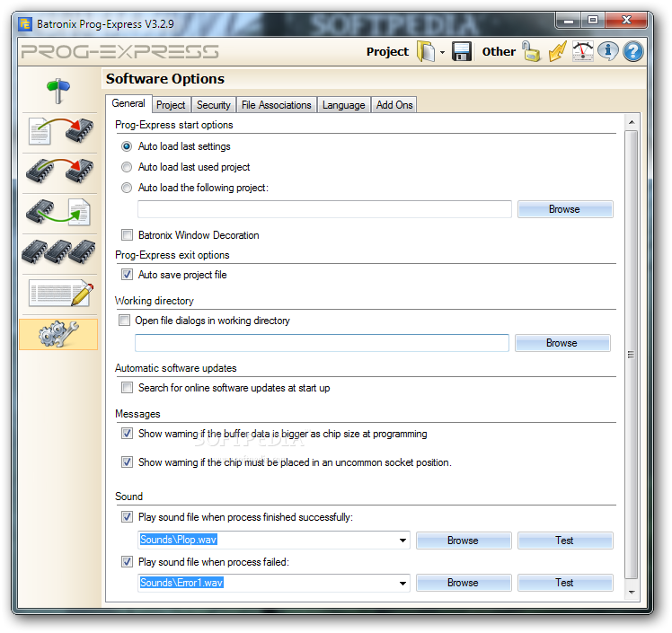This screenshot has height=633, width=672.
Task: Click the auto load project path field
Action: (x=324, y=209)
